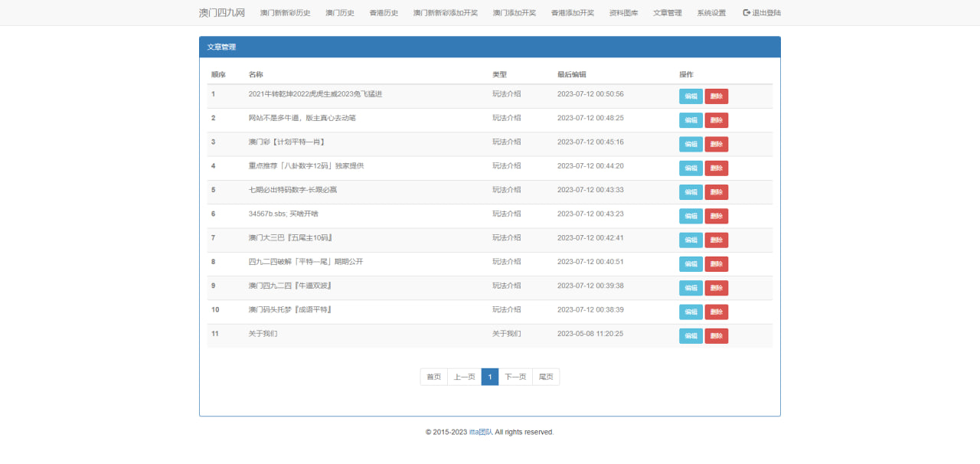Go to 澳门历史 menu item

click(x=340, y=13)
